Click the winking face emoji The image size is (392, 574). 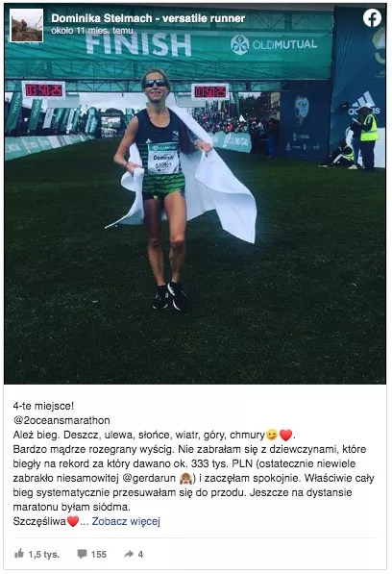pyautogui.click(x=272, y=435)
